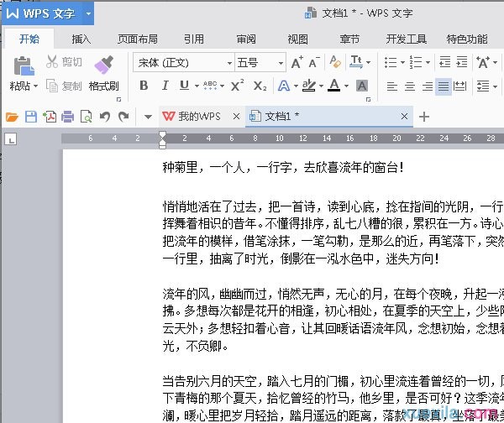Toggle justified alignment
Viewport: 504px width, 423px height.
[x=444, y=86]
